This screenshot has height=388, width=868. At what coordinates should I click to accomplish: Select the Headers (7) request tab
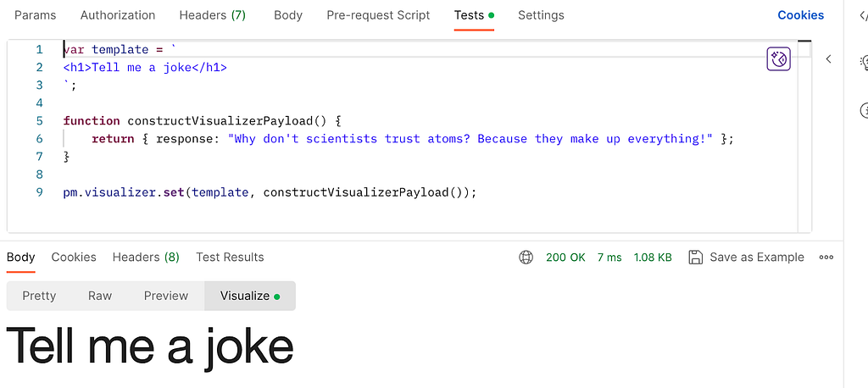213,15
